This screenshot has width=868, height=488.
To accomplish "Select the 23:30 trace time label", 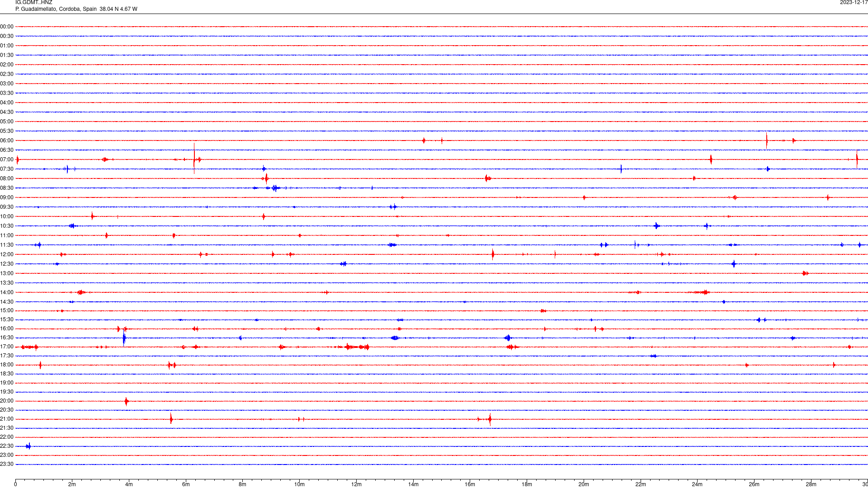I will (x=7, y=464).
